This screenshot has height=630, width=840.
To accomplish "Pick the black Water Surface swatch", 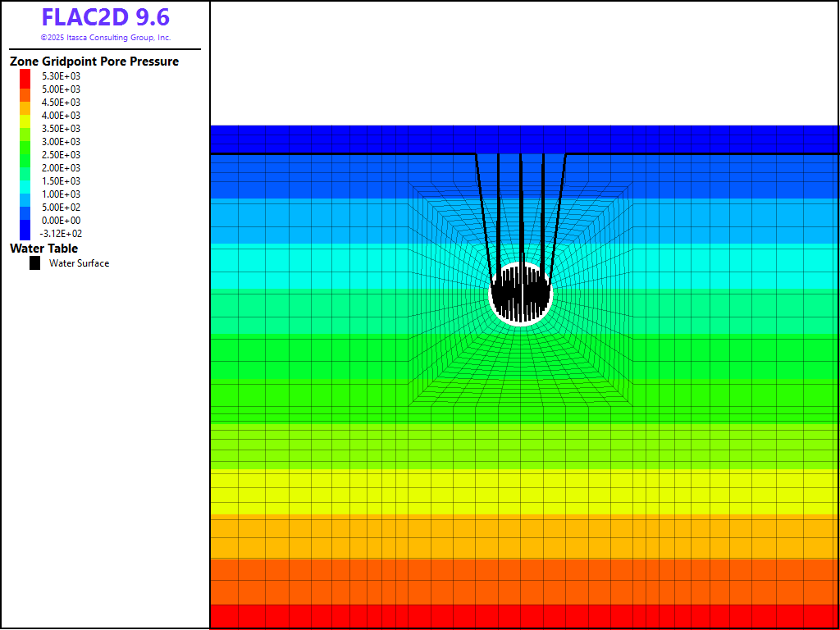I will (x=34, y=263).
